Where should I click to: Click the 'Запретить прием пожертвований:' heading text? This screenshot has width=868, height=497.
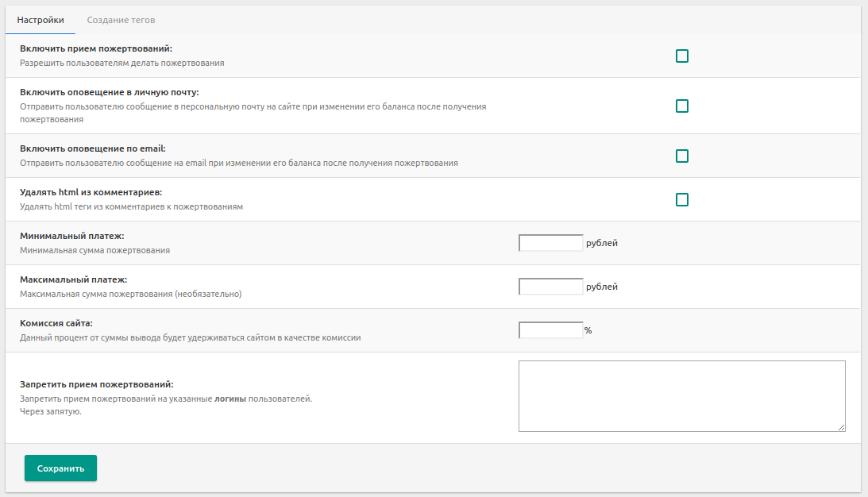click(x=97, y=384)
